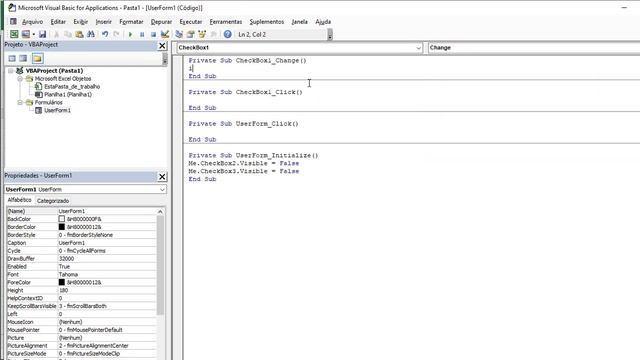The height and width of the screenshot is (360, 640).
Task: Click the Project panel toolbar scrollbar
Action: coord(164,59)
